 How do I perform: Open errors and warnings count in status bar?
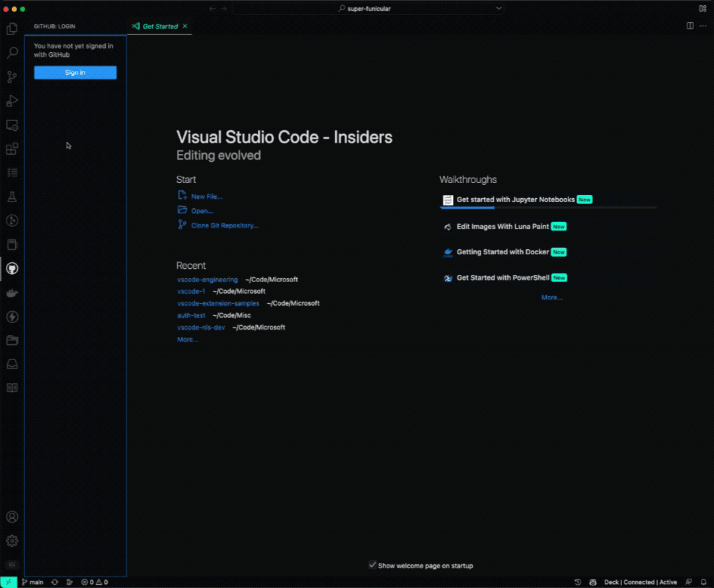point(95,582)
